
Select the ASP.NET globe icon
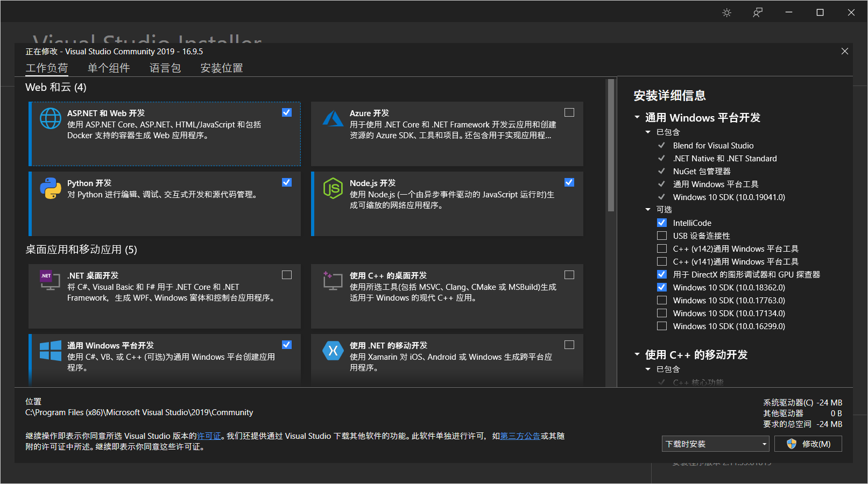[x=50, y=119]
